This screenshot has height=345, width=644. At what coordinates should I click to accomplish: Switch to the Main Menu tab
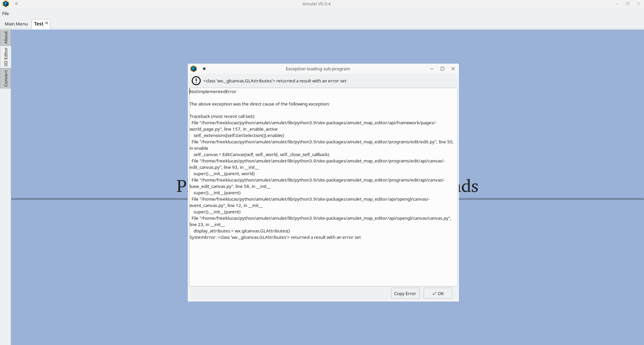tap(16, 24)
